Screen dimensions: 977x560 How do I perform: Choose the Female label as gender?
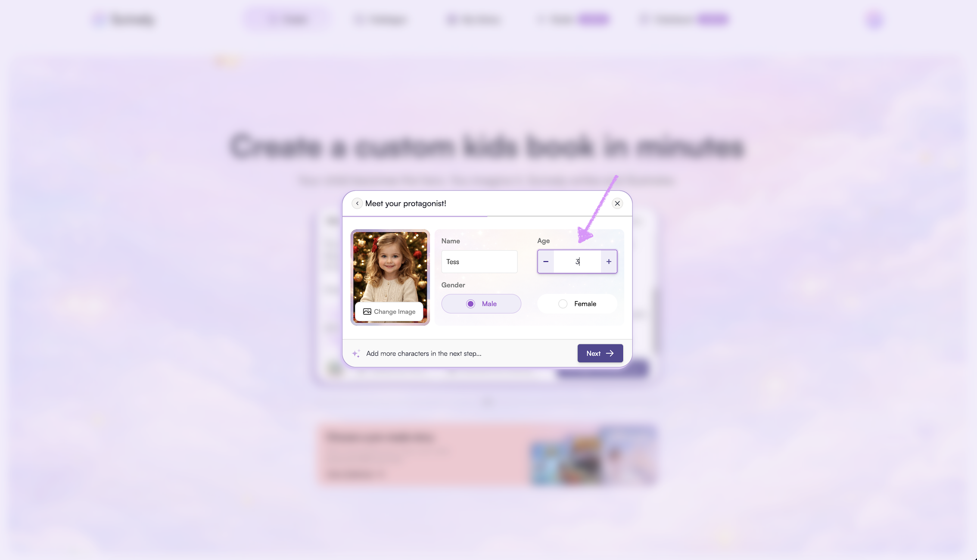pos(585,304)
